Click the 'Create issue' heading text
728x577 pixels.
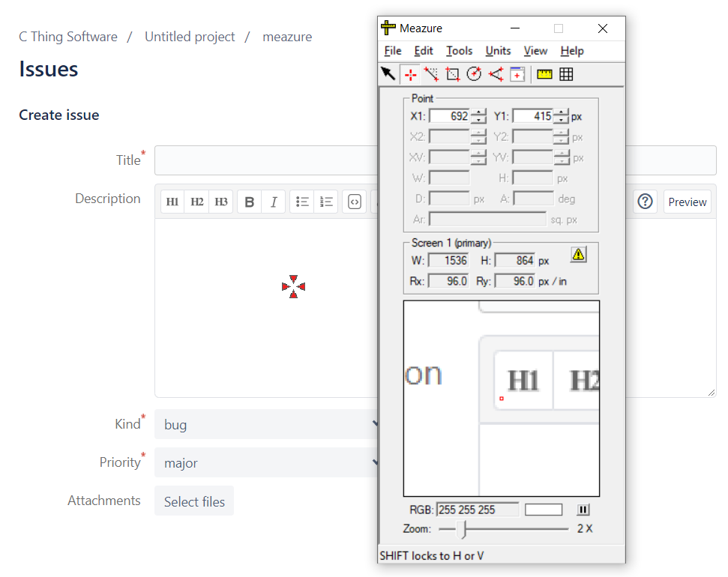point(59,115)
